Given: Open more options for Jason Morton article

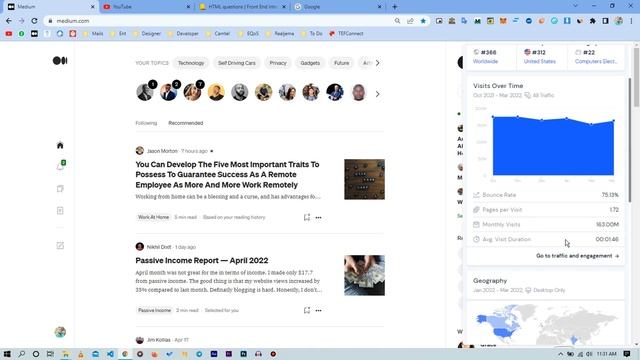Looking at the screenshot, I should point(318,218).
